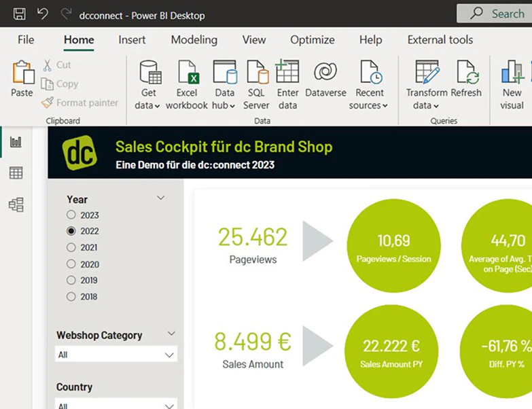Select year 2023 radio button
532x409 pixels.
click(71, 215)
